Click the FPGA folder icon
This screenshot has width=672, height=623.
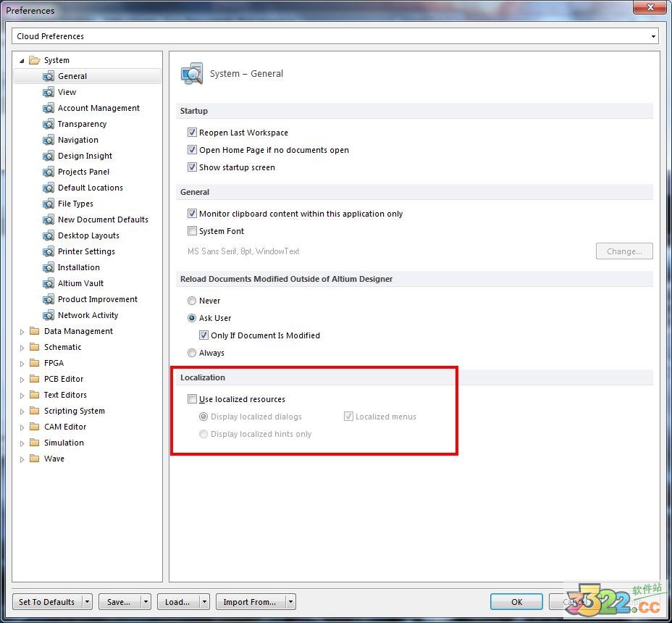point(34,363)
